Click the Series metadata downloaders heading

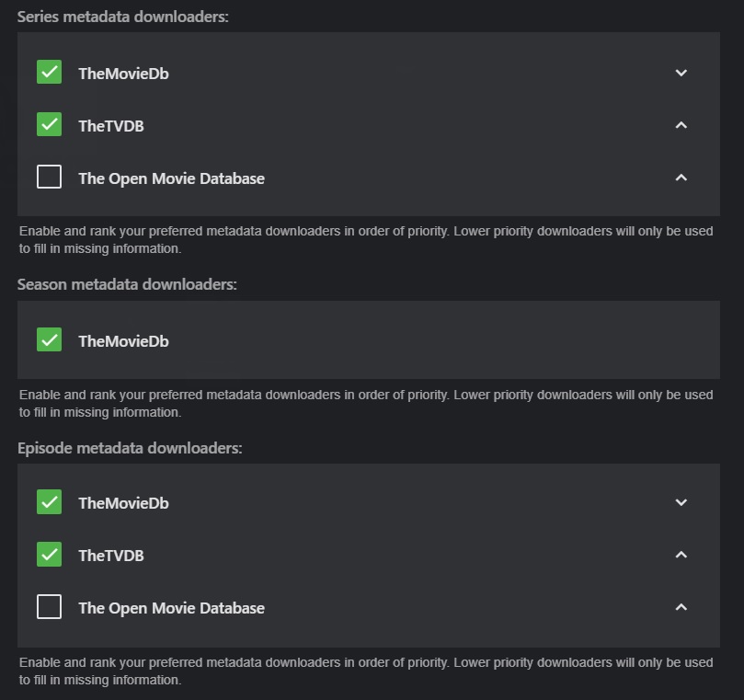pos(122,17)
